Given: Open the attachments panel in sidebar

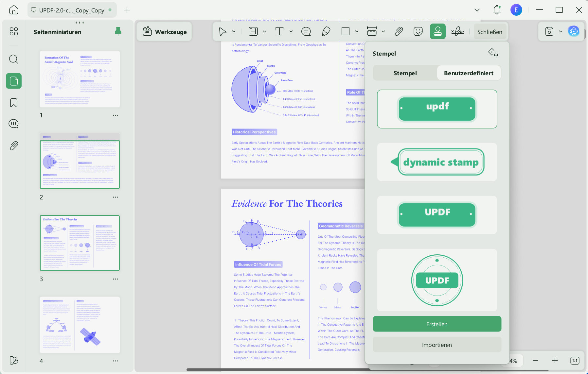Looking at the screenshot, I should 14,145.
